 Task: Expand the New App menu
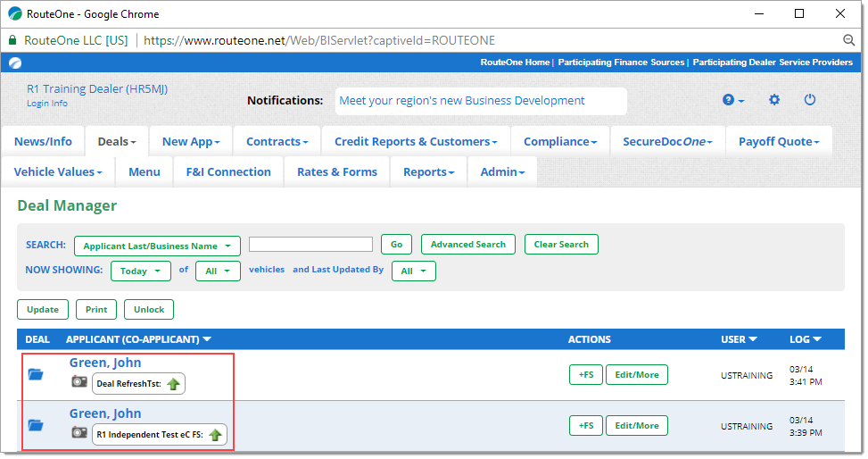(190, 141)
